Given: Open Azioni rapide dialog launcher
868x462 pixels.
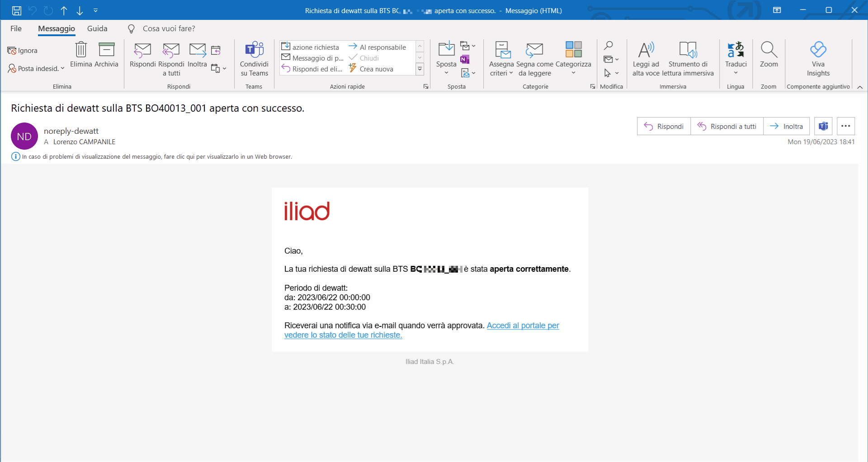Looking at the screenshot, I should (426, 86).
